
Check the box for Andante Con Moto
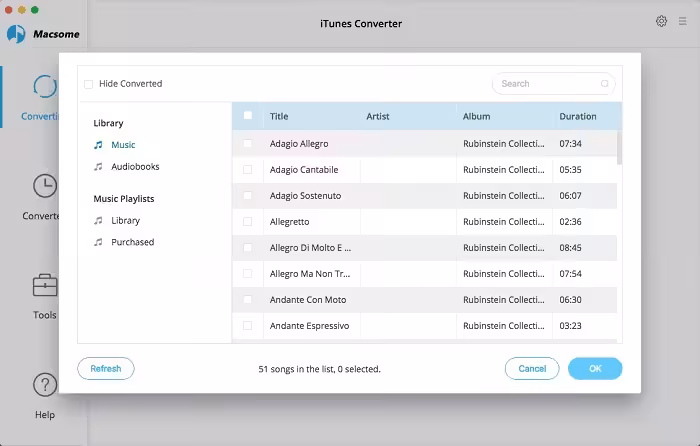coord(247,300)
